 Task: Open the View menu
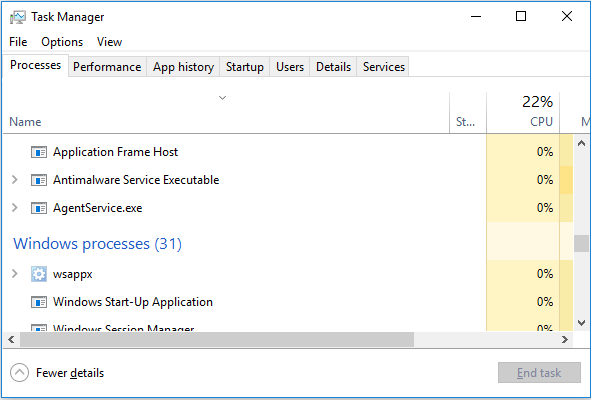[x=109, y=42]
